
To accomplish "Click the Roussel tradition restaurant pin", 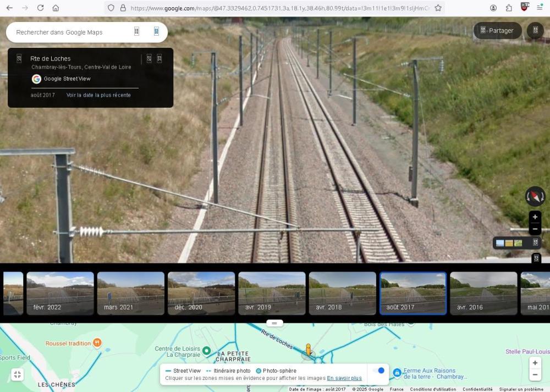I will [97, 343].
